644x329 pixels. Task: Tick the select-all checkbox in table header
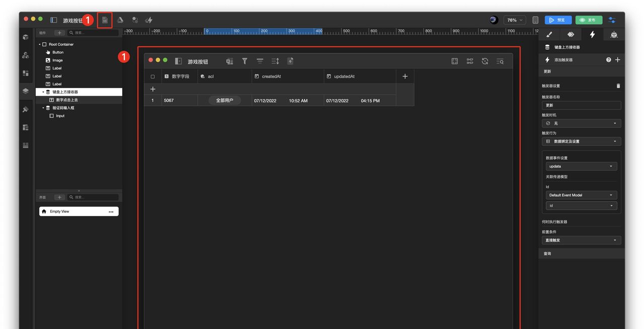(153, 77)
